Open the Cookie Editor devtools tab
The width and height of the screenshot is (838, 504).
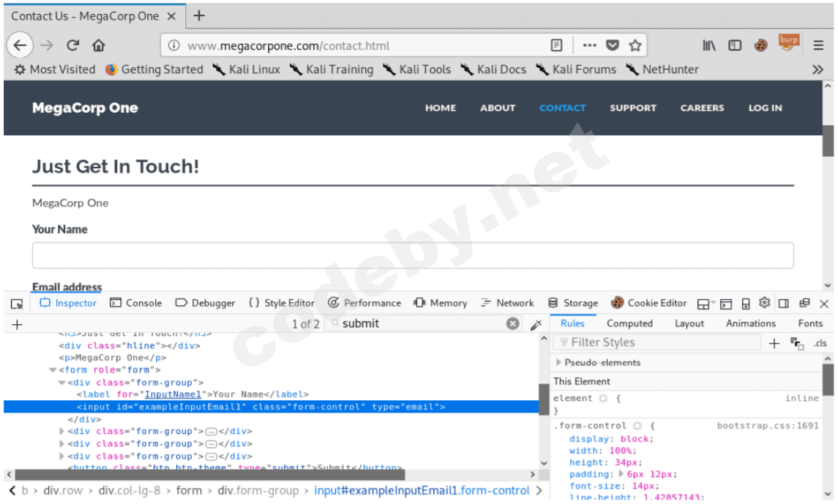pos(648,304)
